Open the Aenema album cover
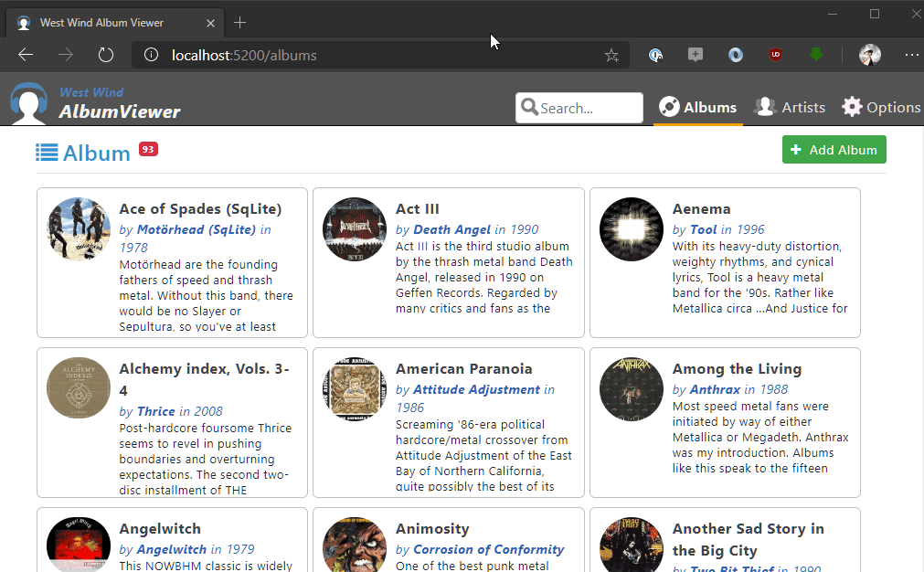This screenshot has width=924, height=572. 632,229
